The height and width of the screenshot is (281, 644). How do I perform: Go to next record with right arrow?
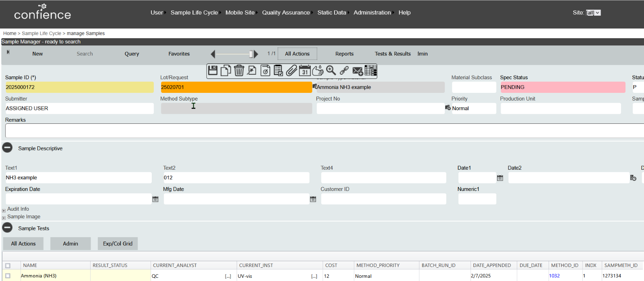(x=256, y=54)
